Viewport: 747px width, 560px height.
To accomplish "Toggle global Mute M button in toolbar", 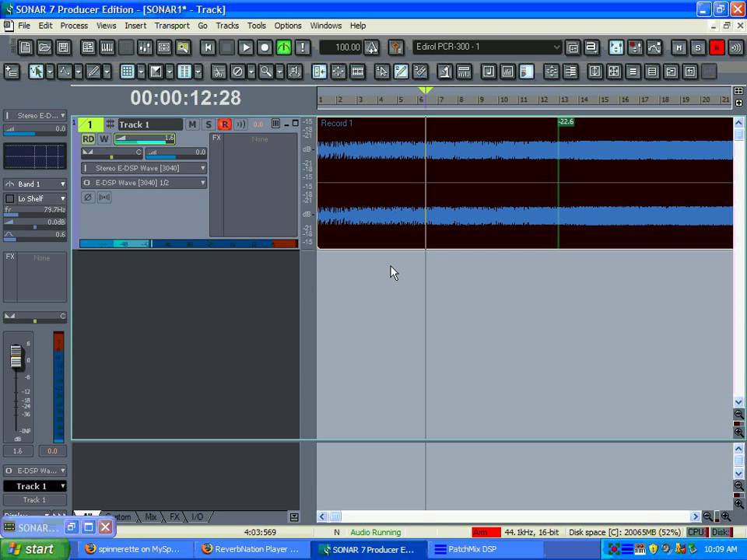I will coord(679,47).
